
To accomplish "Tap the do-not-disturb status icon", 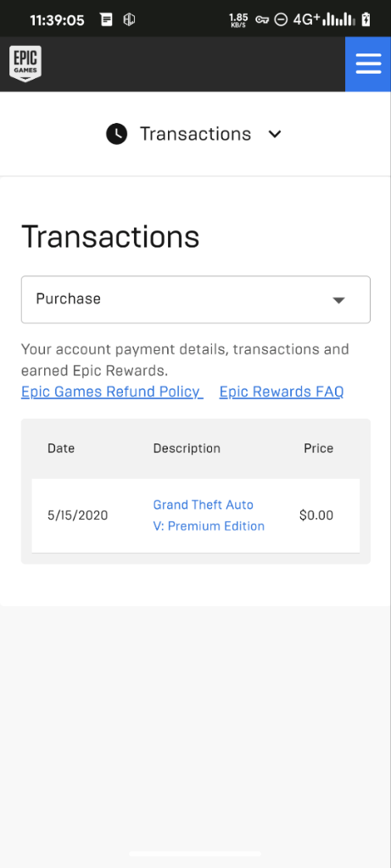I will [x=281, y=20].
